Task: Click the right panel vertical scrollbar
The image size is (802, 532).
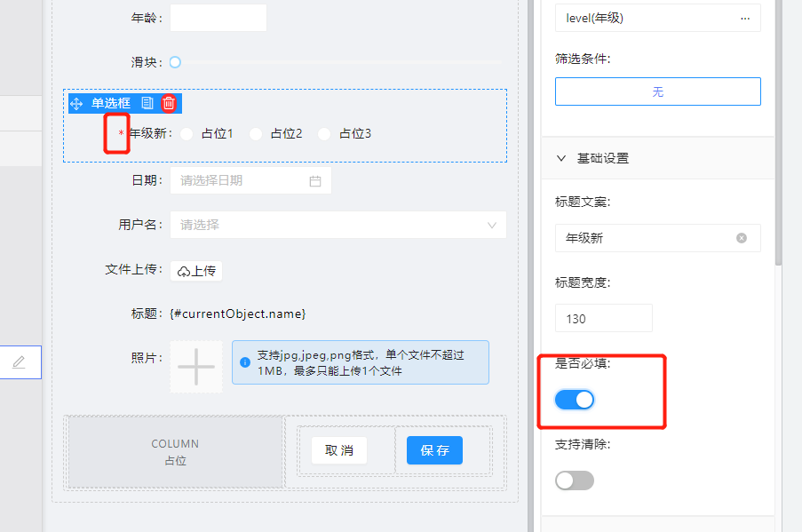Action: [x=779, y=132]
